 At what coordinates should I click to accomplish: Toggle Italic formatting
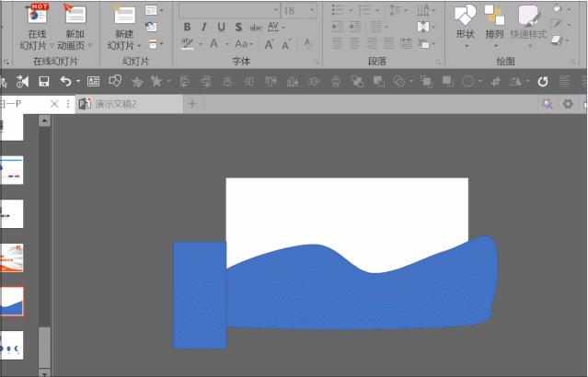coord(203,28)
